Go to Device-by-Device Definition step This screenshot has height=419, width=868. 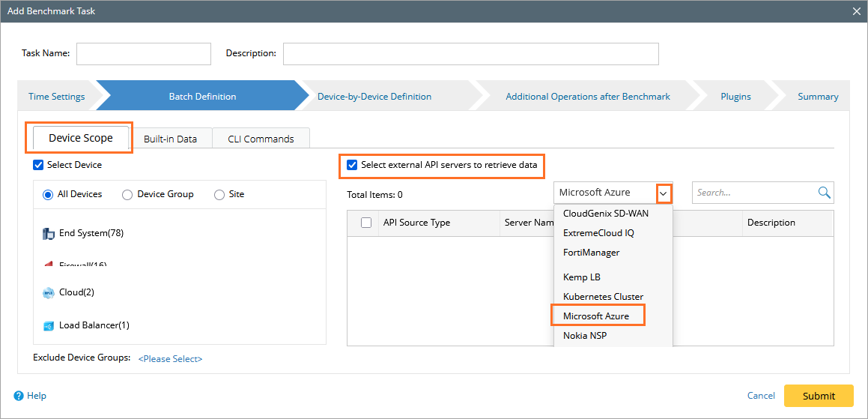pyautogui.click(x=374, y=97)
